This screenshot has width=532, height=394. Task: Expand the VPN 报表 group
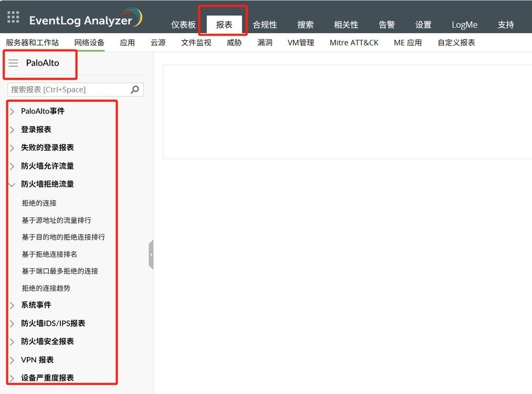tap(12, 360)
